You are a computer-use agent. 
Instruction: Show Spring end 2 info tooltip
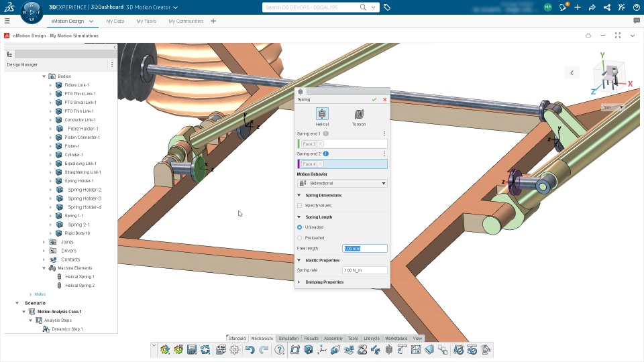[x=326, y=154]
